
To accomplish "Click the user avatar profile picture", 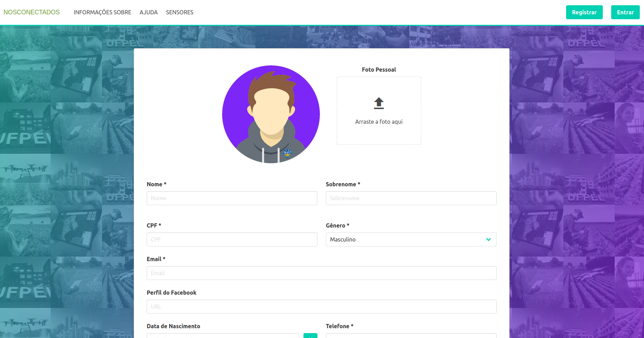I will tap(271, 114).
